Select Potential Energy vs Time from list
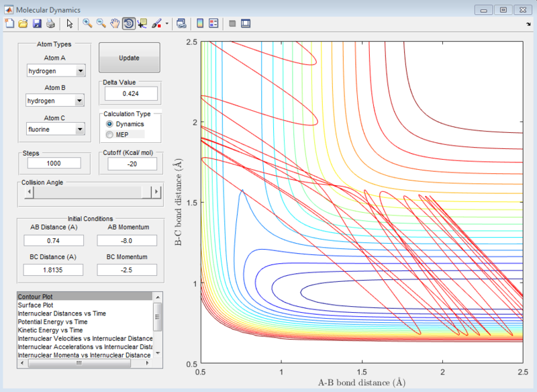This screenshot has height=392, width=537. (52, 322)
